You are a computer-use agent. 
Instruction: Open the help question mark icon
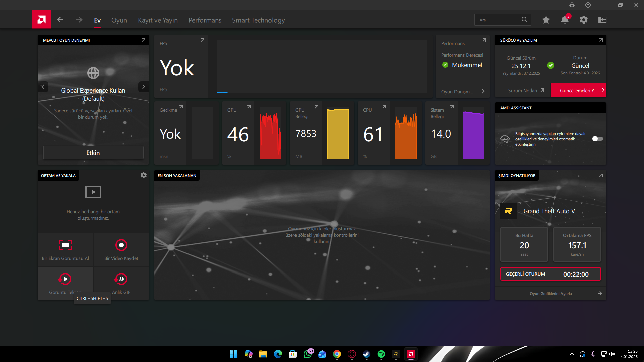tap(588, 5)
